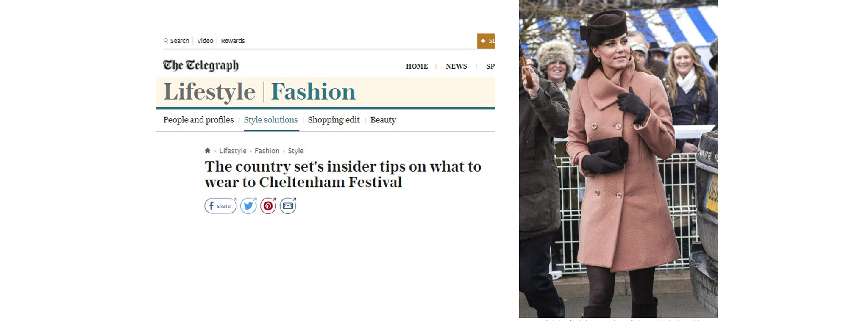
Task: Email the article using envelope icon
Action: coord(288,206)
